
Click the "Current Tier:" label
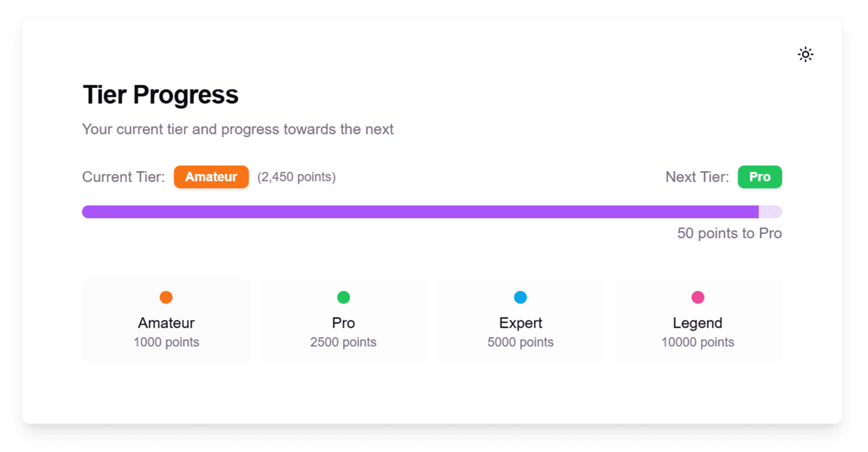(124, 177)
